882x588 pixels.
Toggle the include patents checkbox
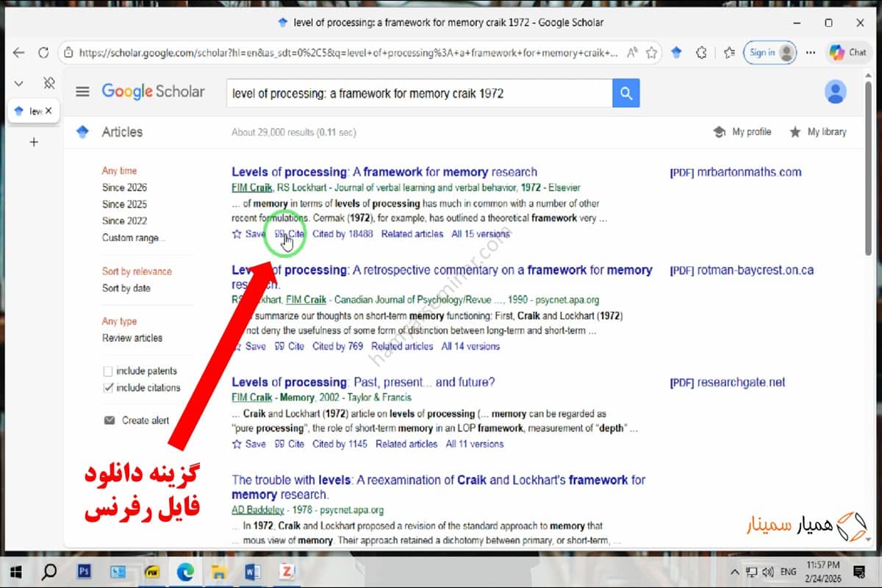coord(109,371)
